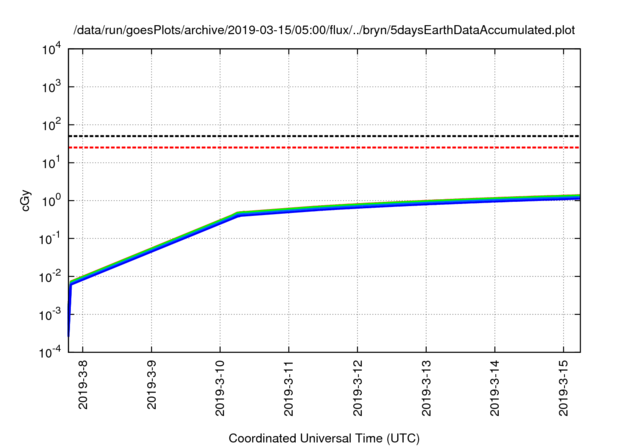The width and height of the screenshot is (640, 448).
Task: Select the cGy y-axis label
Action: pos(25,201)
